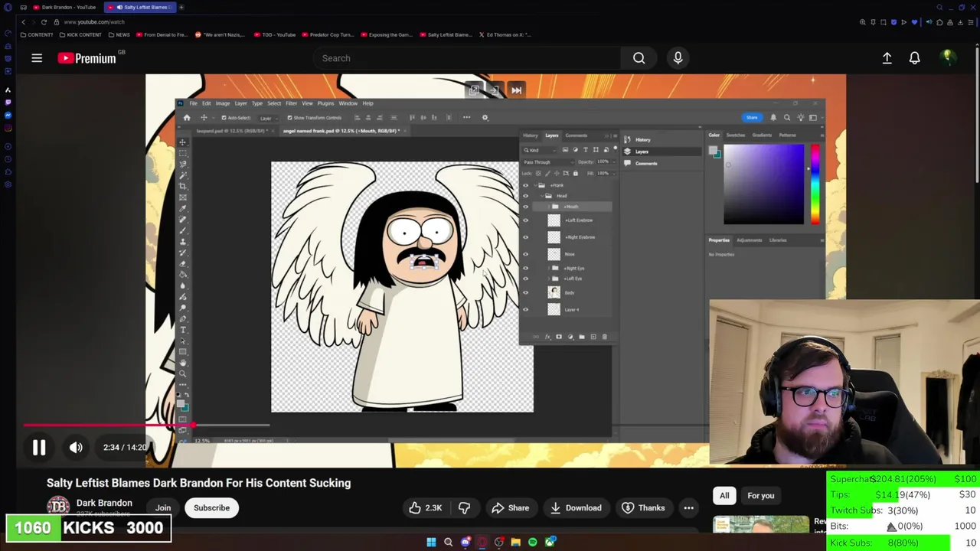The image size is (980, 551).
Task: Click the fx layer style icon
Action: (547, 337)
